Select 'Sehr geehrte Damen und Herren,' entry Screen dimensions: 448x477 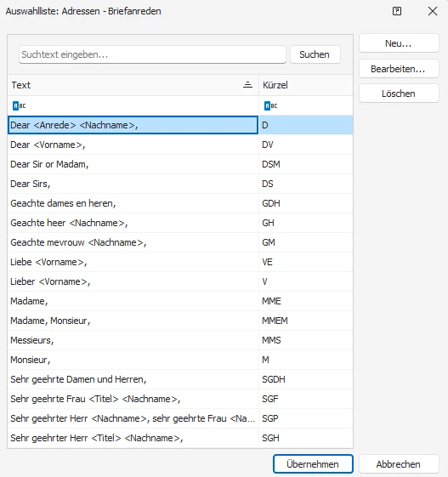tap(180, 379)
